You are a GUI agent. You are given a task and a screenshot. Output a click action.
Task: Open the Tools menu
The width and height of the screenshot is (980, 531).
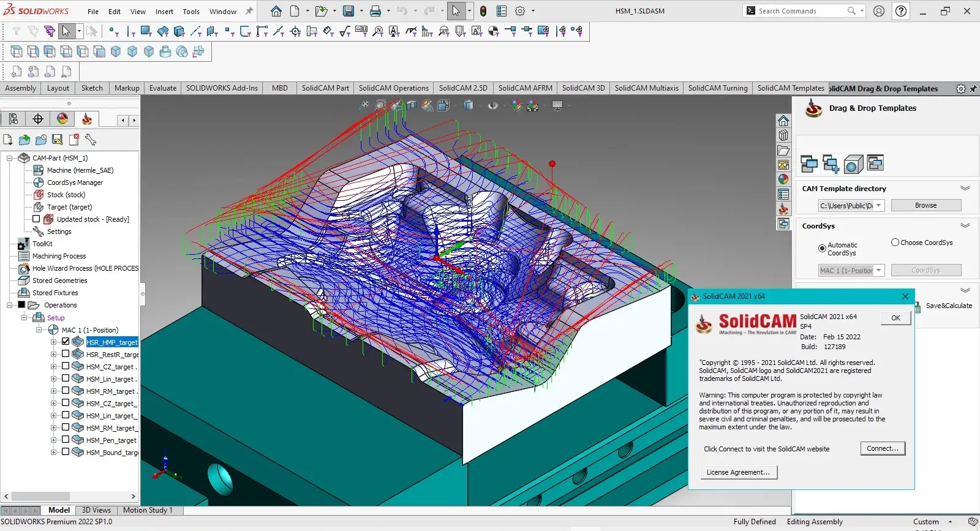(x=191, y=11)
